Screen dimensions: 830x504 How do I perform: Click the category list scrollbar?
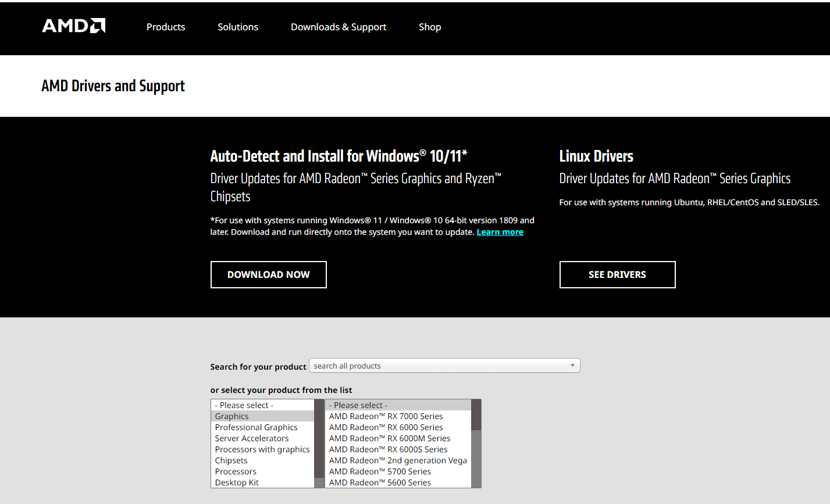(x=319, y=444)
